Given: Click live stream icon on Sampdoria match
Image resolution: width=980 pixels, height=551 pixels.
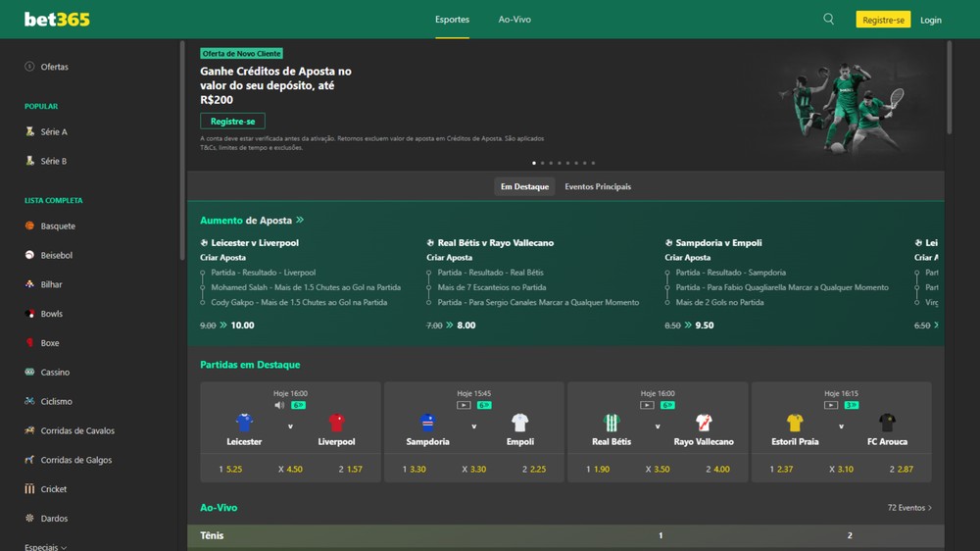Looking at the screenshot, I should pyautogui.click(x=464, y=405).
